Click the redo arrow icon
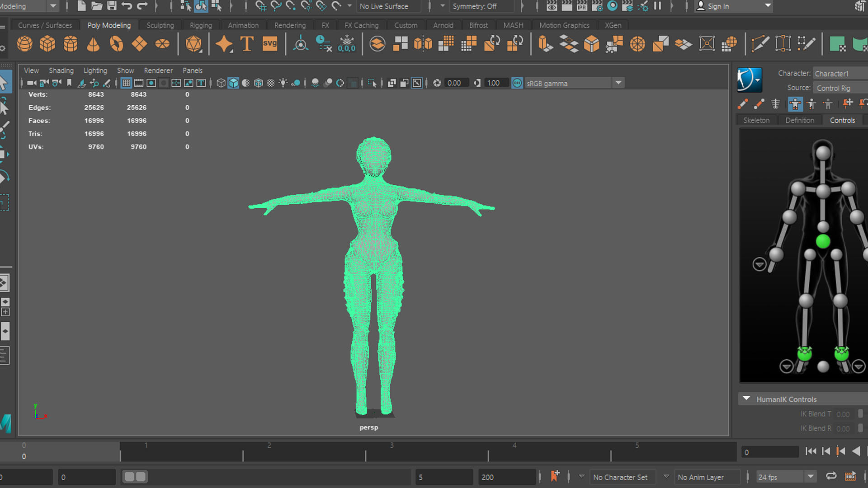 click(142, 6)
